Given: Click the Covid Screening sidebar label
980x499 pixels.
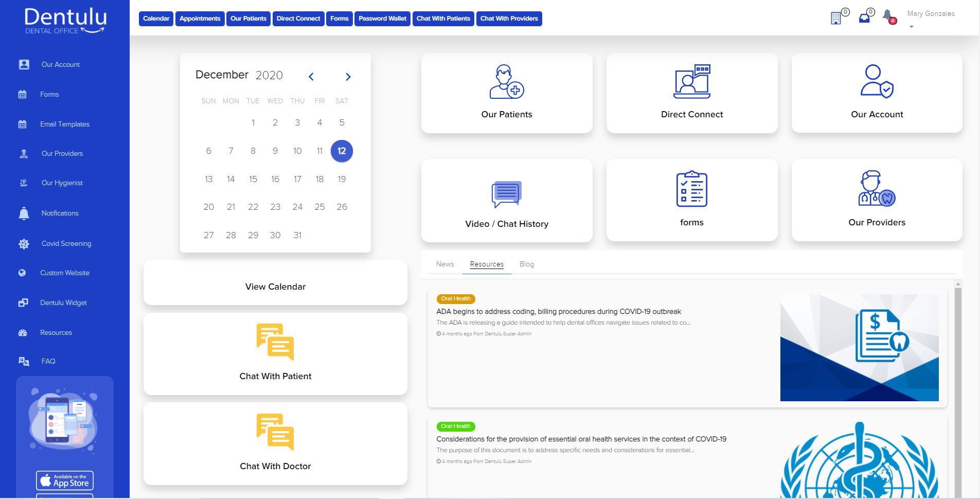Looking at the screenshot, I should (x=66, y=243).
